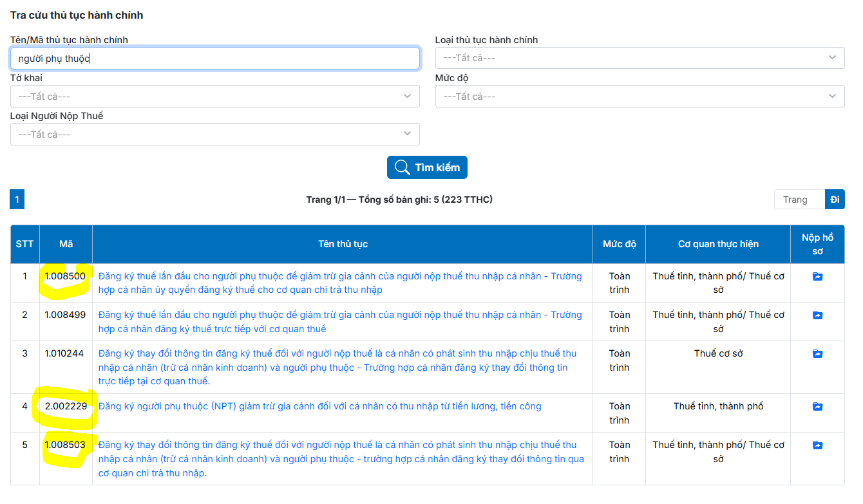Click the Tìm kiếm search button

point(427,167)
